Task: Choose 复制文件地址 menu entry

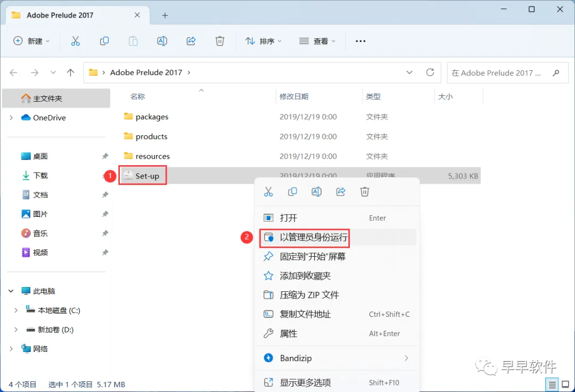Action: (338, 314)
